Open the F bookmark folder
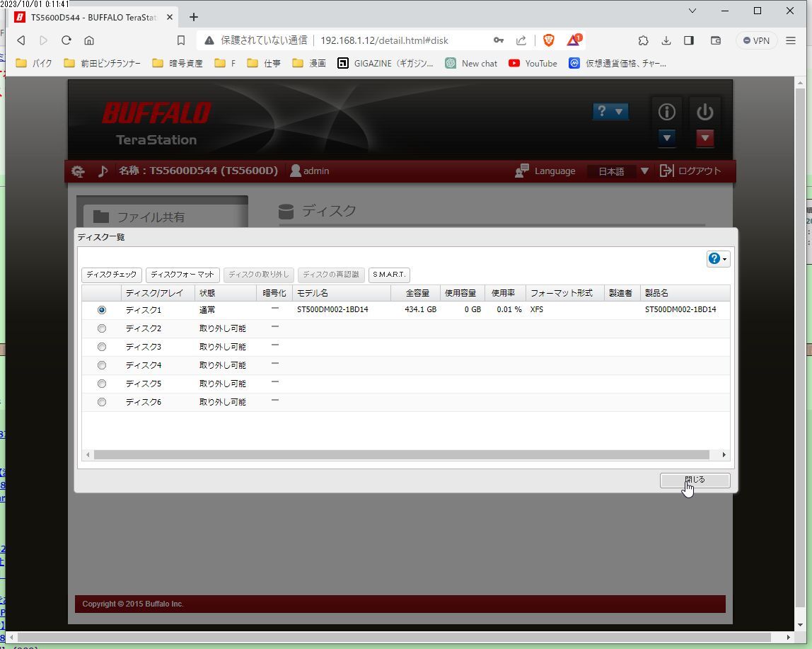 point(225,63)
